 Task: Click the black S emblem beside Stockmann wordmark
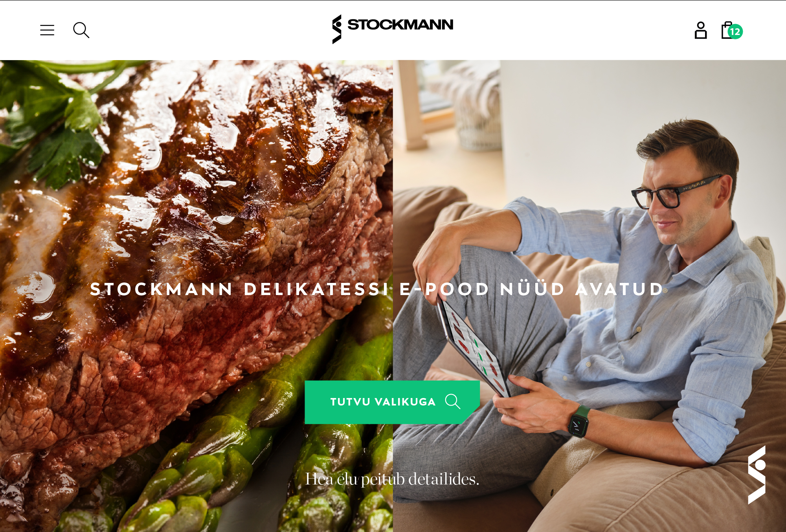(337, 29)
